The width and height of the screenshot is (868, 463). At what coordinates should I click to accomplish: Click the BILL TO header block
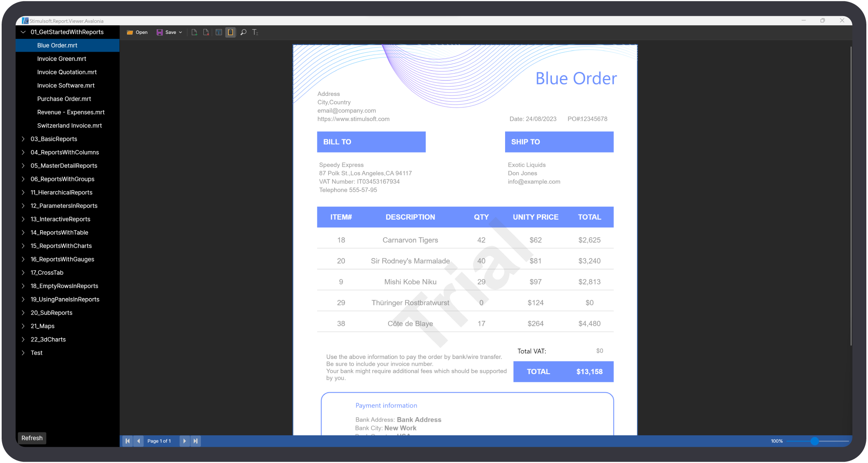click(x=371, y=142)
